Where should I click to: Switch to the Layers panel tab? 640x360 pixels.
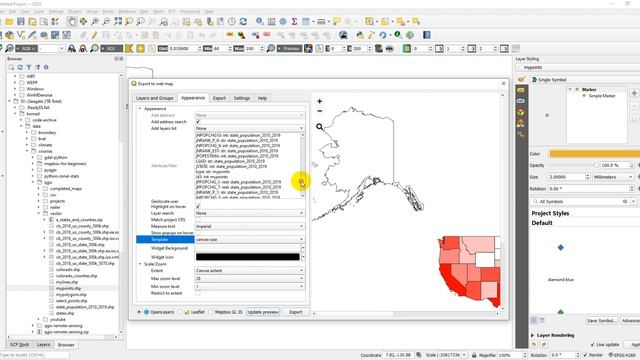[43, 345]
